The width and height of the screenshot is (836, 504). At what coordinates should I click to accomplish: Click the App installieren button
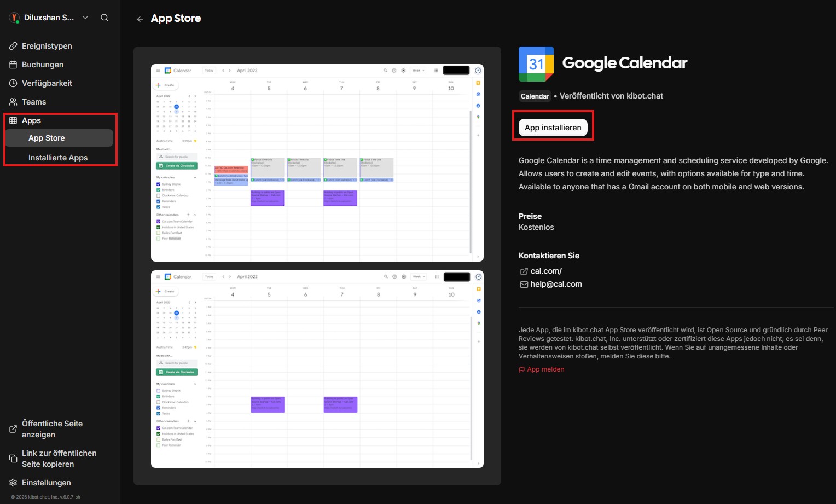tap(553, 128)
